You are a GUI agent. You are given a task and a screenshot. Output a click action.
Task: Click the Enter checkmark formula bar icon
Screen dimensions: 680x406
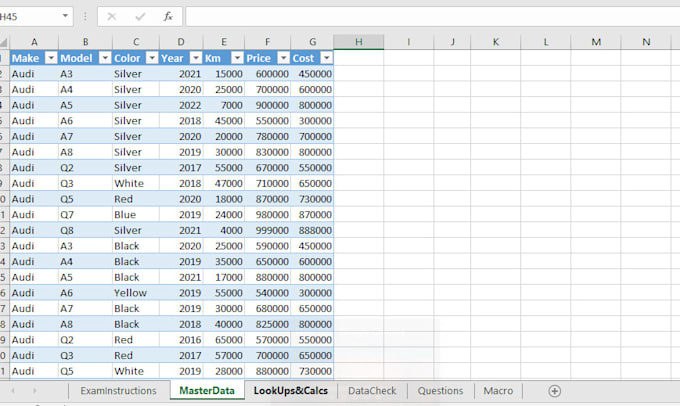tap(140, 17)
